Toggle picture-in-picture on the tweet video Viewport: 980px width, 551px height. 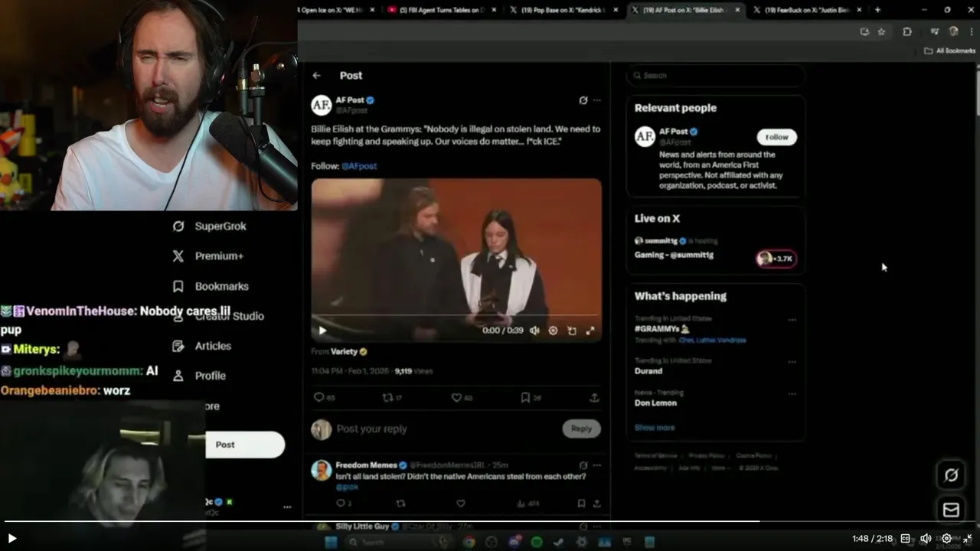coord(571,331)
